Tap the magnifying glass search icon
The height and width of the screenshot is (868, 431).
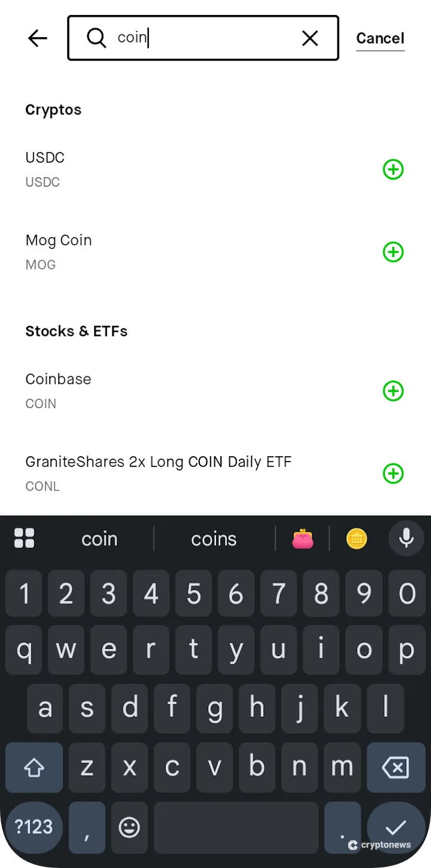click(x=96, y=38)
